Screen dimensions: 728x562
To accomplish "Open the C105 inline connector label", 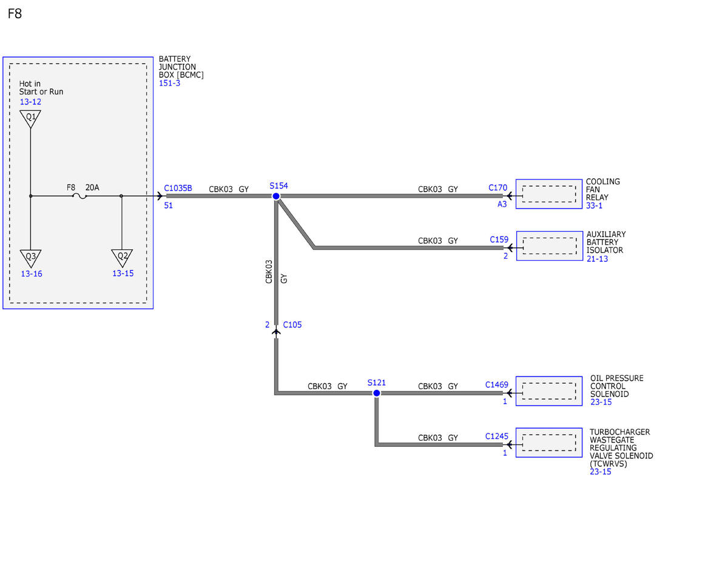I will tap(292, 325).
